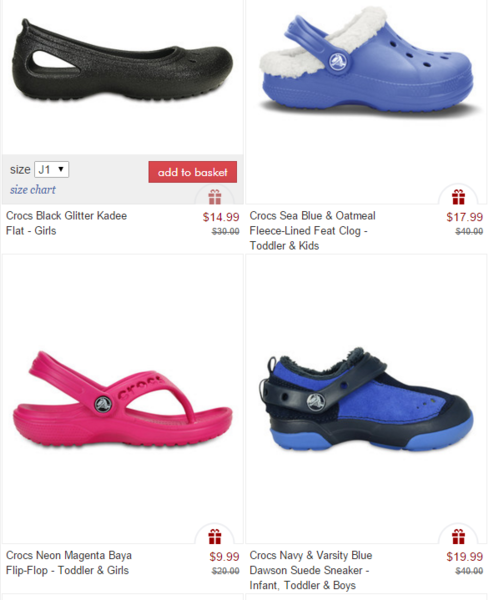This screenshot has height=600, width=489.
Task: Click the $14.99 sale price
Action: (x=221, y=217)
